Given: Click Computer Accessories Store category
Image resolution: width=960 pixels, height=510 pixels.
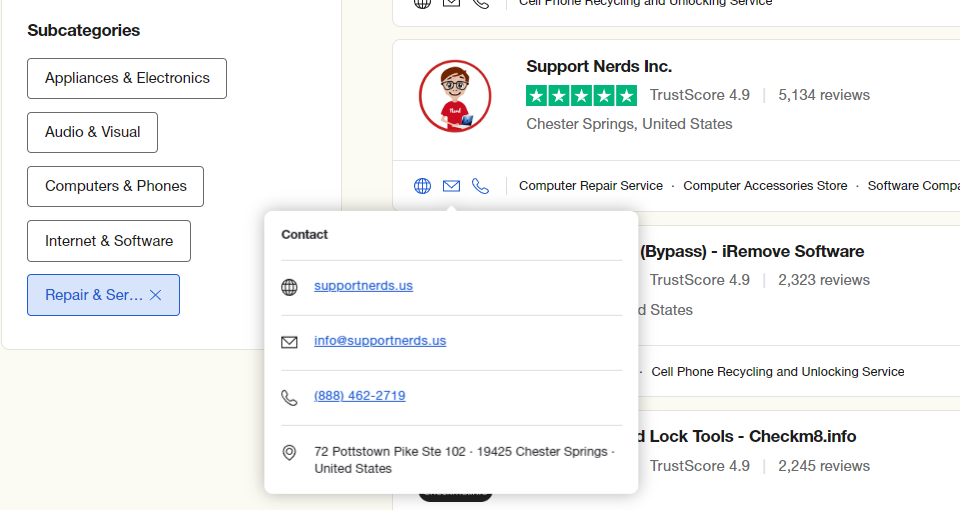Looking at the screenshot, I should pyautogui.click(x=765, y=186).
